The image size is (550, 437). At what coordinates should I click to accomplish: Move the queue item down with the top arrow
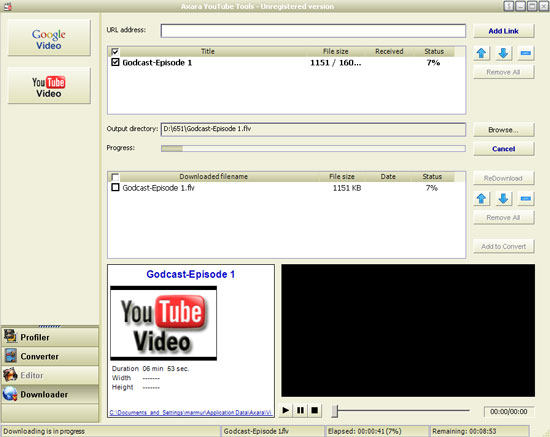(x=503, y=53)
